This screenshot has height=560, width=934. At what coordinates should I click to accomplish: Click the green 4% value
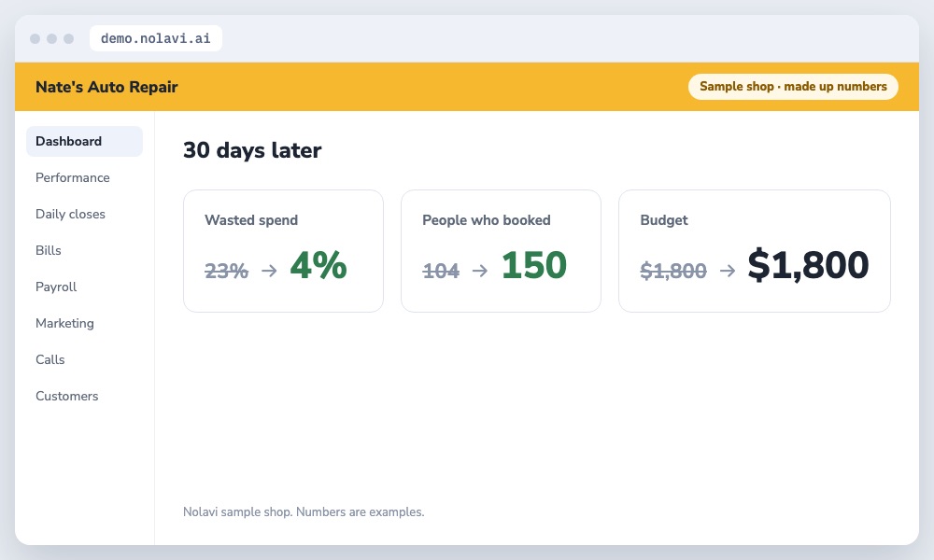[318, 265]
